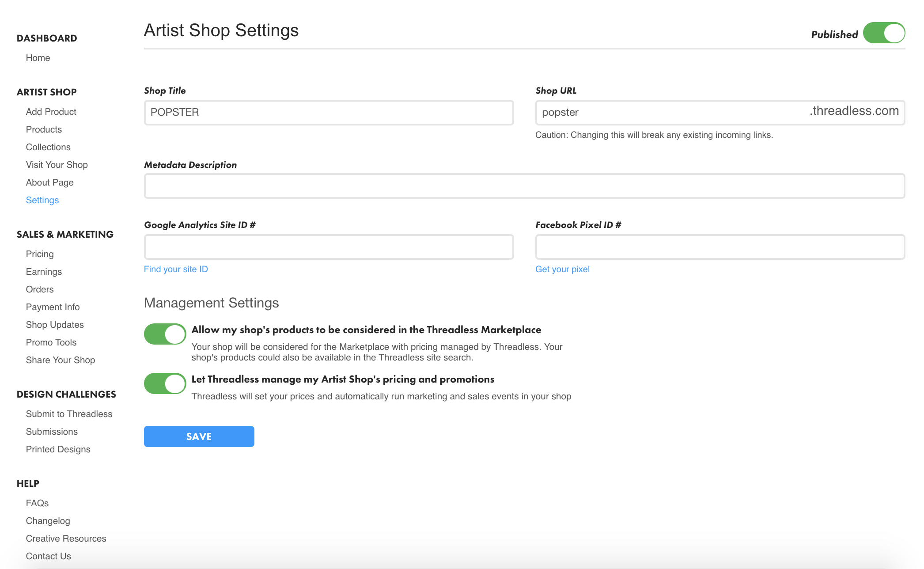Open the Find your site ID link

coord(176,269)
